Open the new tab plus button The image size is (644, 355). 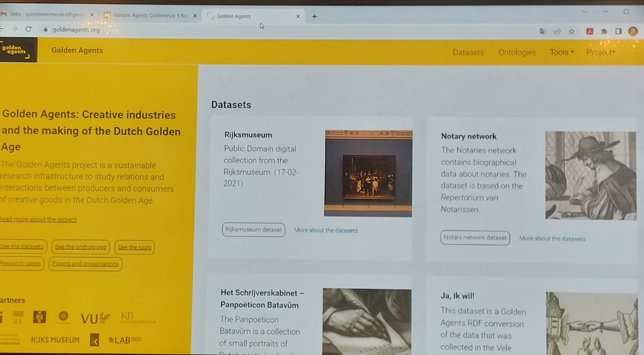[x=314, y=16]
